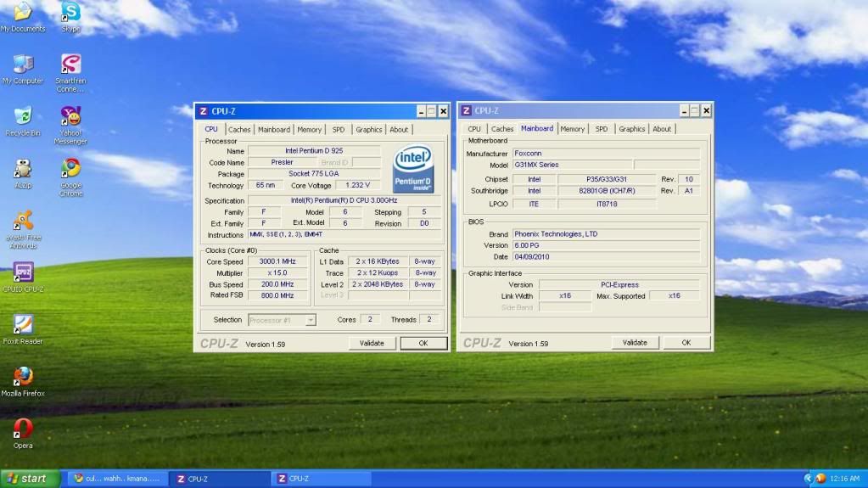Click the BIOS Date 04/09/2010 value

[x=606, y=257]
